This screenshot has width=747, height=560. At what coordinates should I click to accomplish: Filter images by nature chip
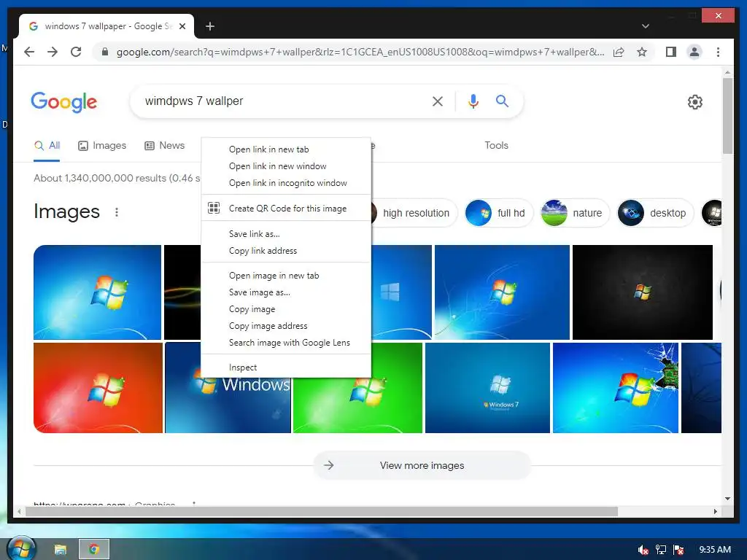pos(575,213)
